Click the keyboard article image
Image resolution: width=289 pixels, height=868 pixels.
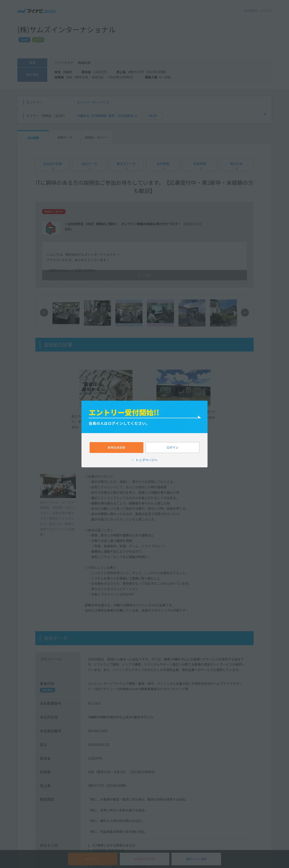106,385
